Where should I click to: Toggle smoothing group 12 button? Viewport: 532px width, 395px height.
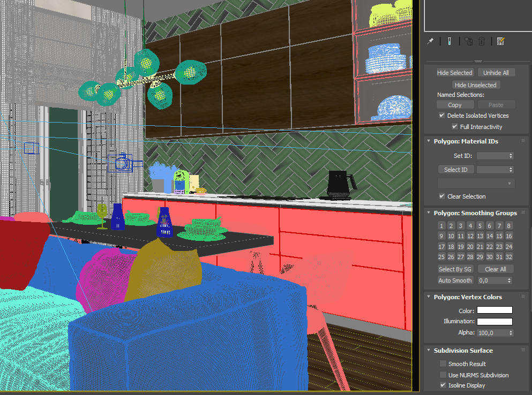point(470,236)
